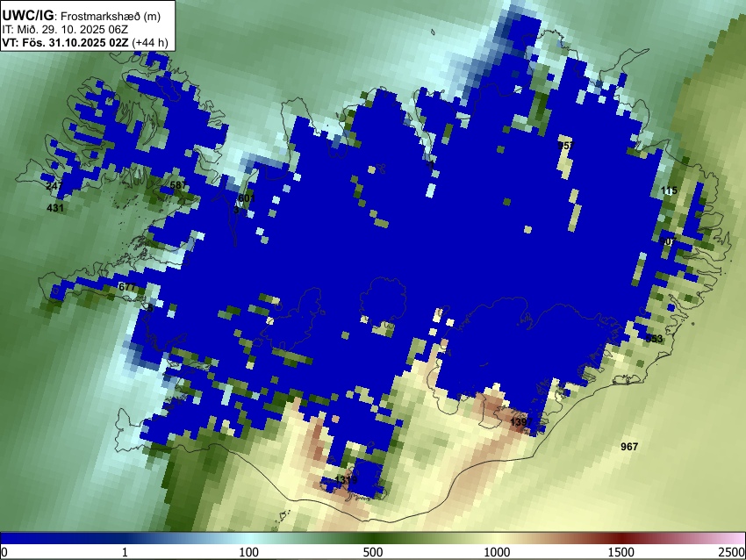Click the offshore map value '967'

(629, 446)
